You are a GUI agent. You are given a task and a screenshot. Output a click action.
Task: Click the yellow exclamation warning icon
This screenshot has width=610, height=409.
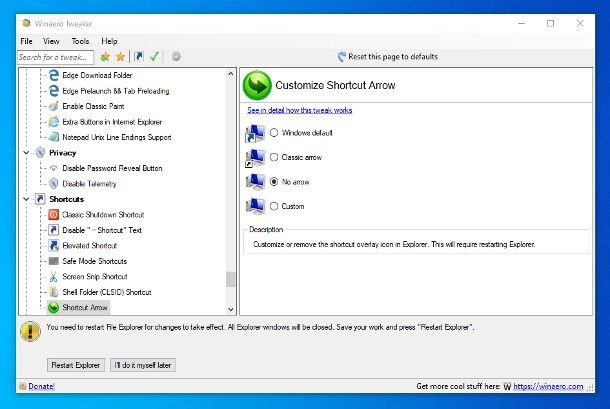pyautogui.click(x=30, y=332)
